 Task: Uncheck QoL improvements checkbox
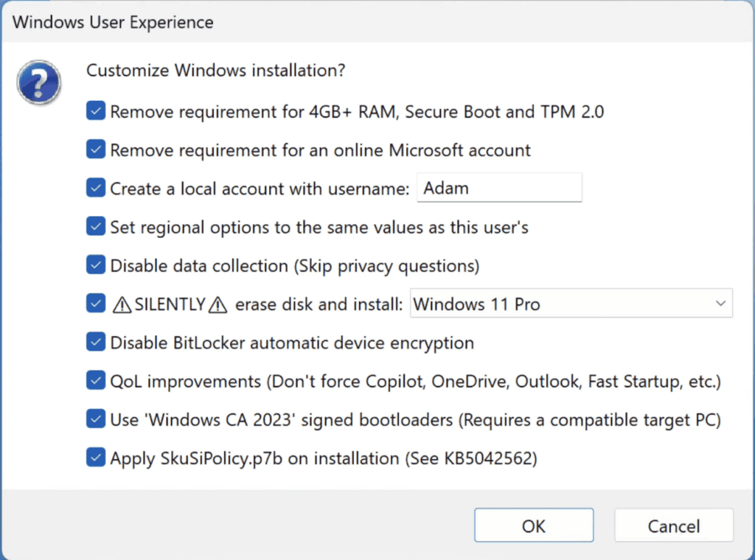tap(96, 380)
